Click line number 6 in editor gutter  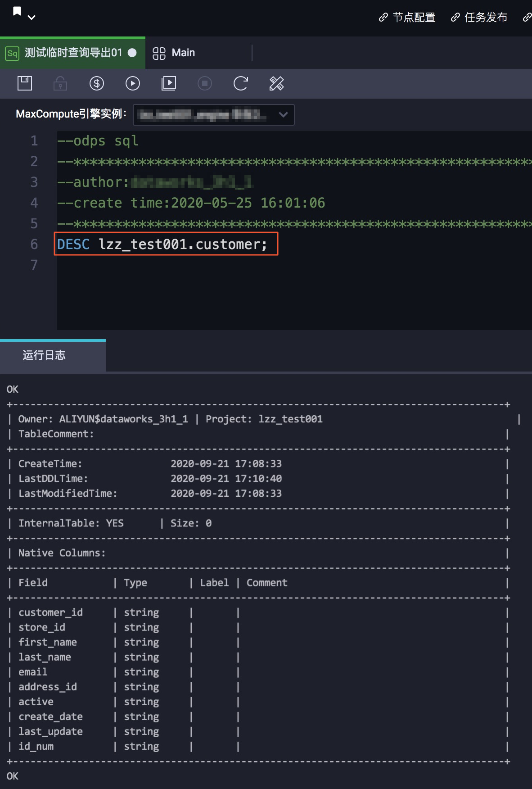pyautogui.click(x=34, y=244)
